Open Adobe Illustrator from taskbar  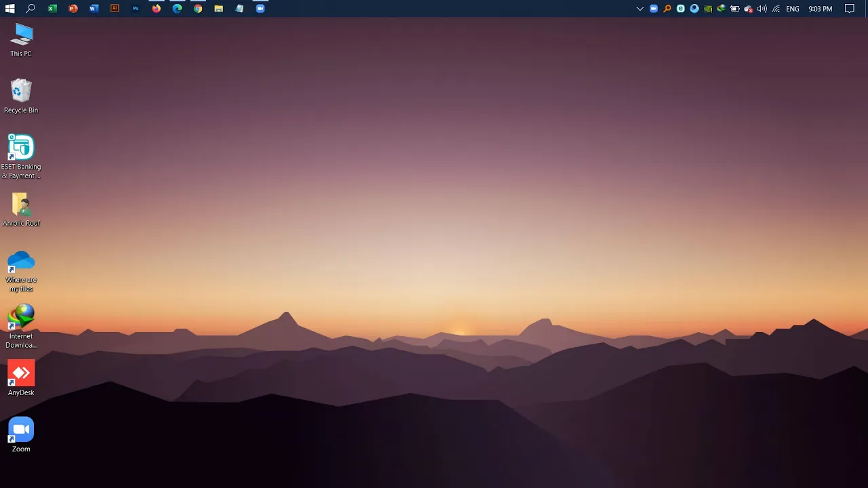pos(115,9)
